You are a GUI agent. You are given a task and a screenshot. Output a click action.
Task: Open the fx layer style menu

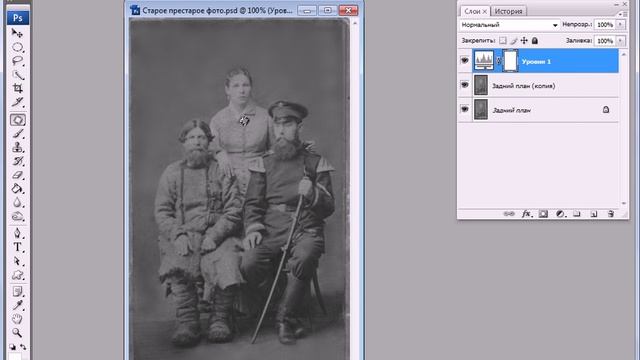pyautogui.click(x=527, y=214)
